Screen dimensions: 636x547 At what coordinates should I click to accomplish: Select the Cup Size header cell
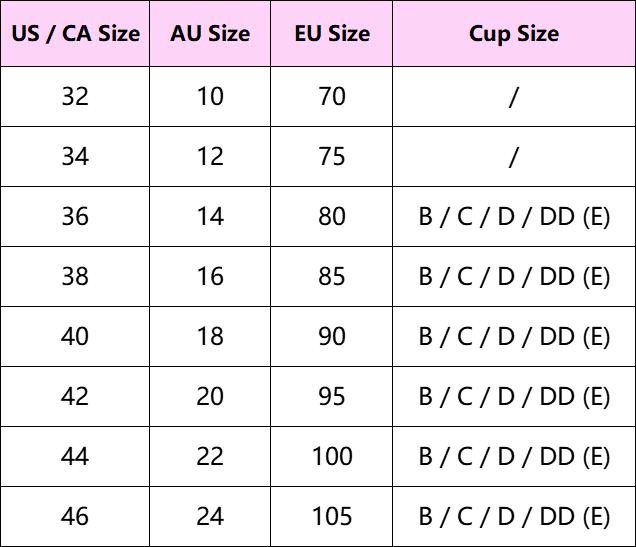click(x=514, y=34)
